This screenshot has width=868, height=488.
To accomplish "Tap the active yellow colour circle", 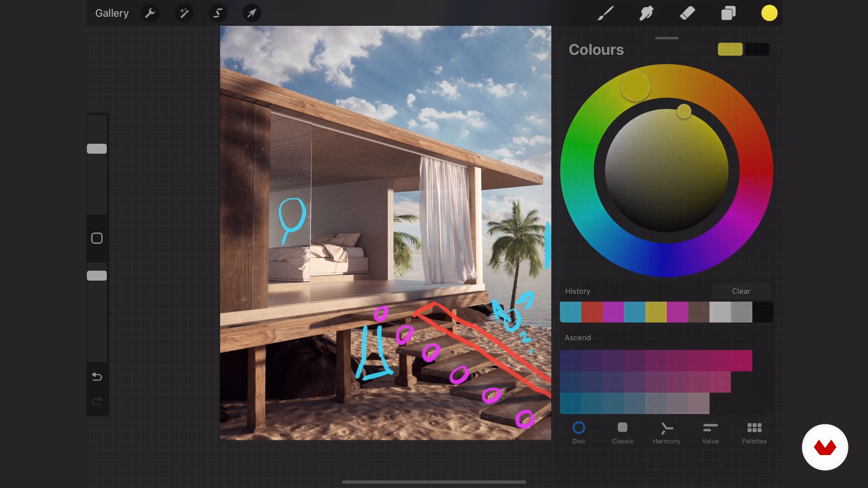I will pos(769,13).
